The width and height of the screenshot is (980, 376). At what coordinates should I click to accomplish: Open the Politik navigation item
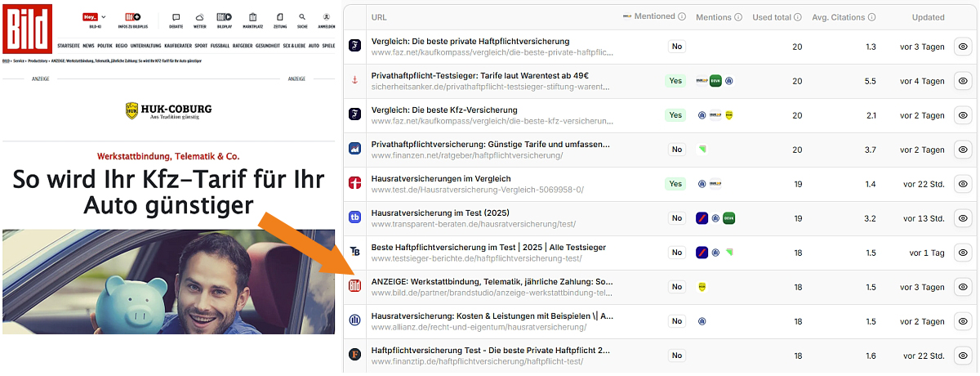pyautogui.click(x=105, y=47)
